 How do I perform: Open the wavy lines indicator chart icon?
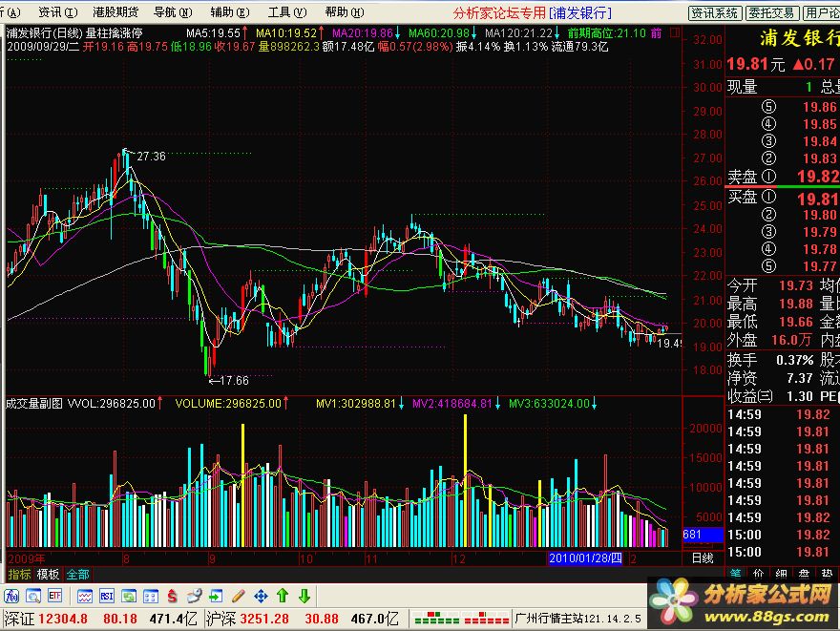[x=85, y=596]
